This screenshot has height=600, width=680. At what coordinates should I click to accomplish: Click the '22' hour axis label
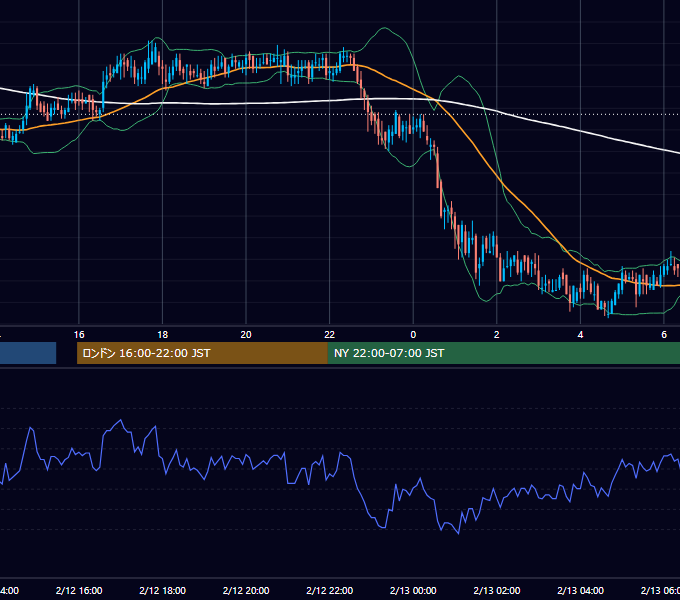330,335
